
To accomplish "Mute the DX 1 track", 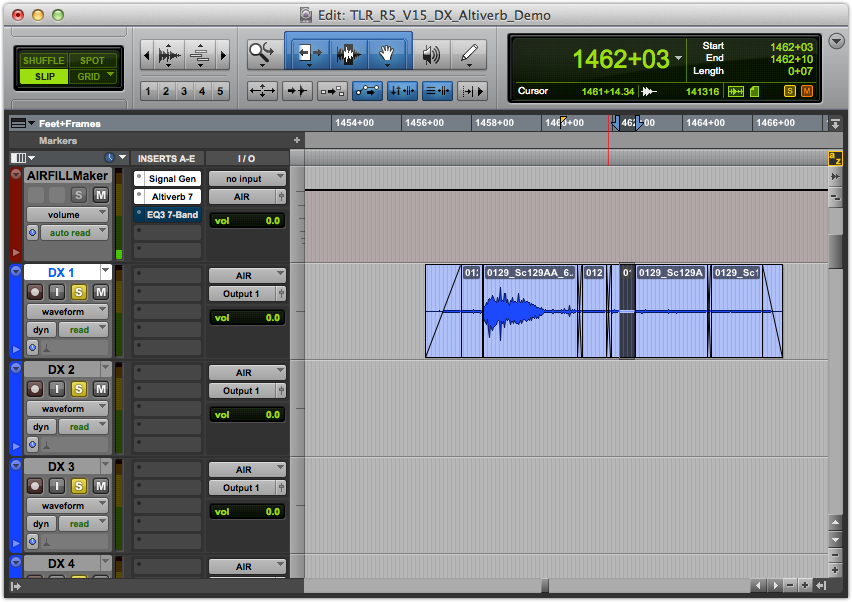I will tap(100, 292).
